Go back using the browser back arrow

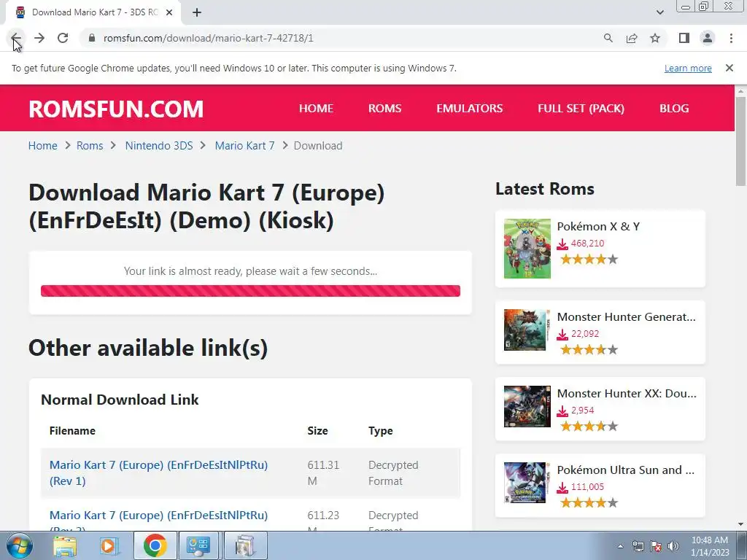tap(16, 38)
